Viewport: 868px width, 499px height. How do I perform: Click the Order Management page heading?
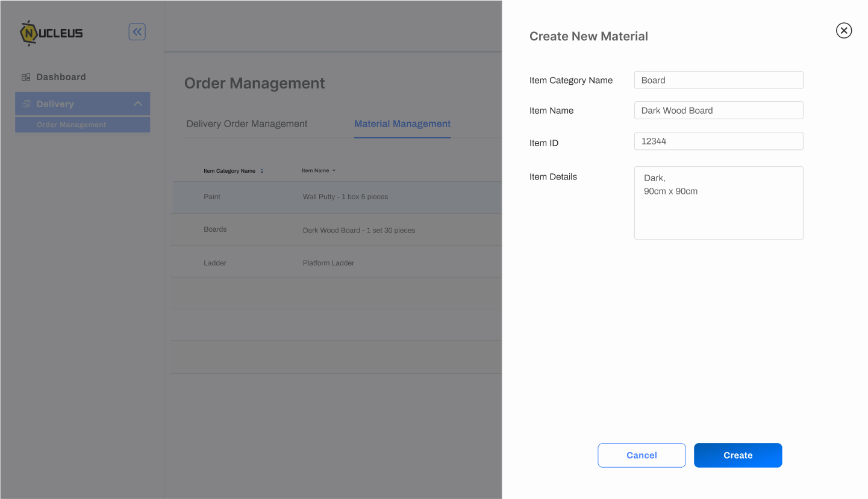pyautogui.click(x=255, y=83)
